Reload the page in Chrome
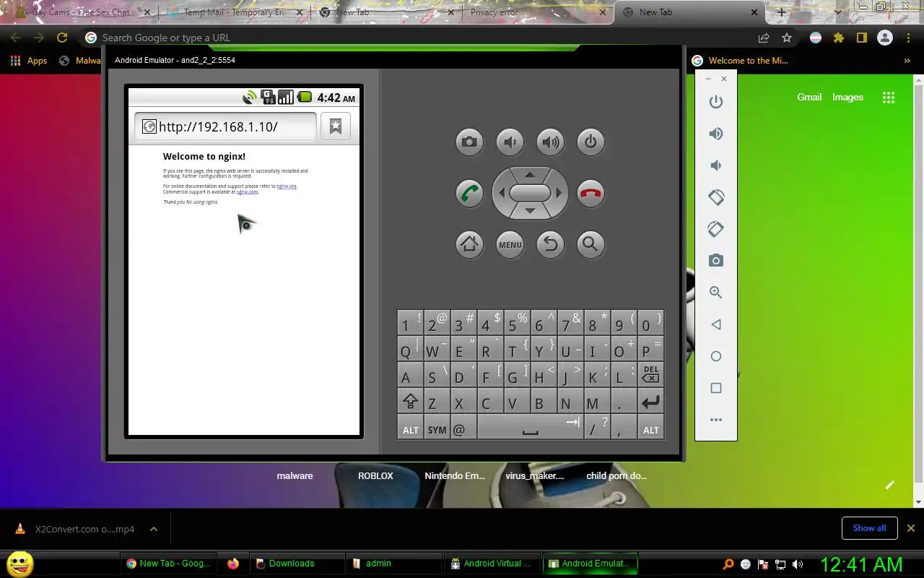The width and height of the screenshot is (924, 578). point(62,38)
